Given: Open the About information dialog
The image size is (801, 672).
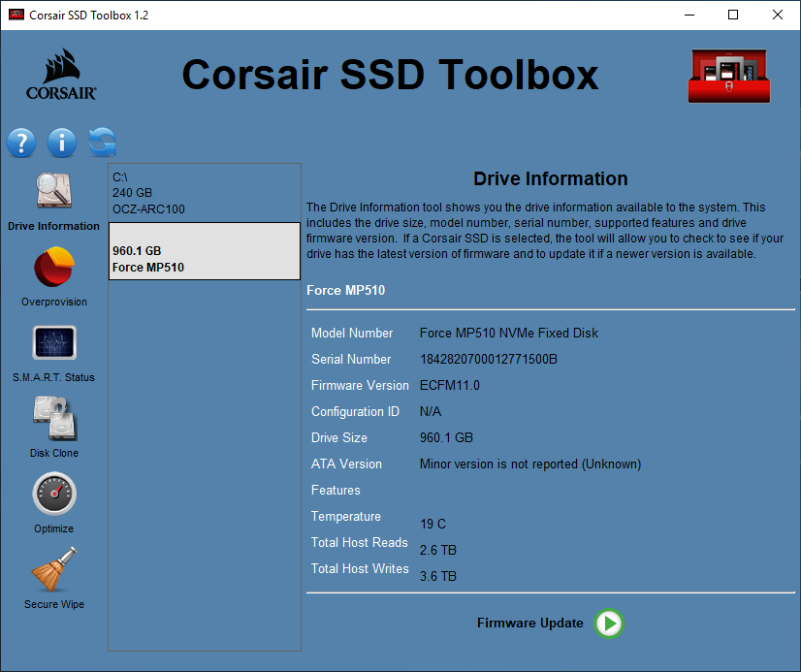Looking at the screenshot, I should (61, 143).
